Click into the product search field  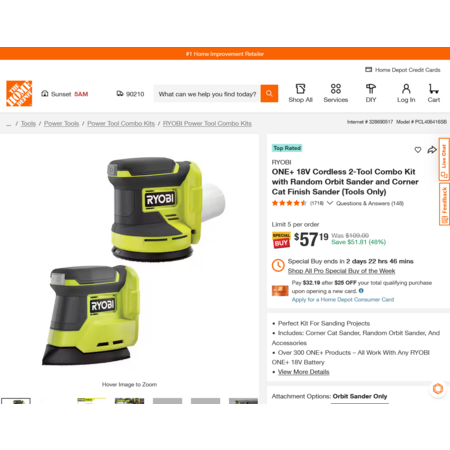(207, 94)
